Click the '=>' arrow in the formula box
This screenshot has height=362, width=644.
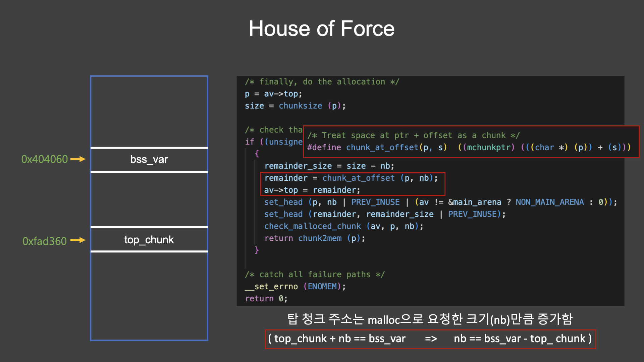(431, 339)
